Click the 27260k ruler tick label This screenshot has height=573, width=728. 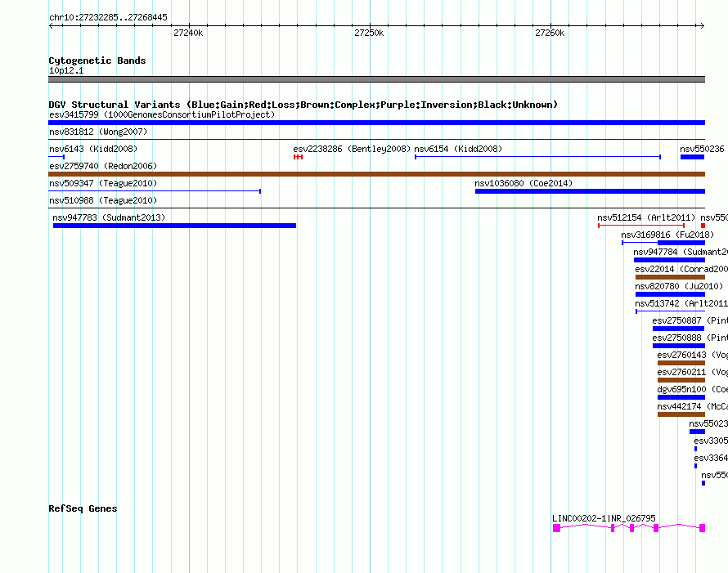point(550,33)
